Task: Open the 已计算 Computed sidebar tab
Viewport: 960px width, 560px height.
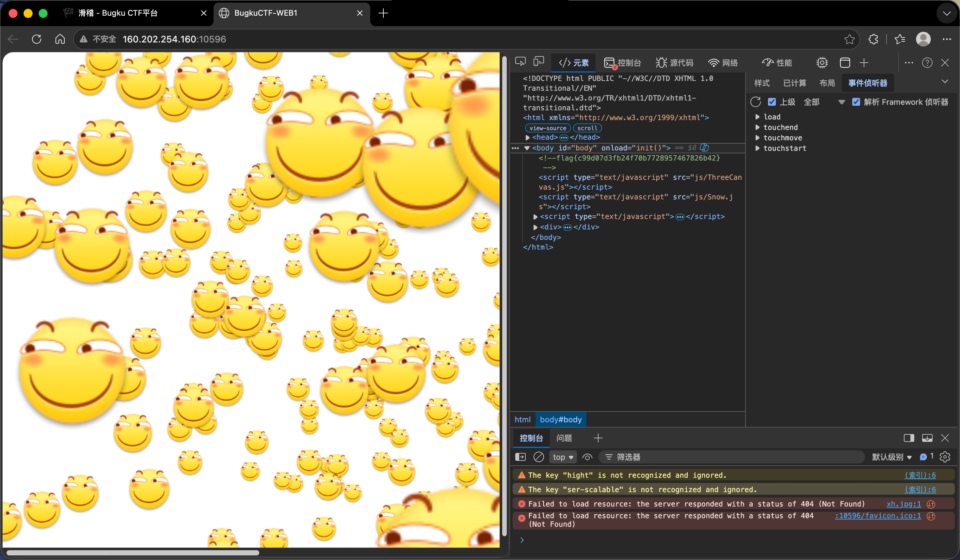Action: tap(795, 83)
